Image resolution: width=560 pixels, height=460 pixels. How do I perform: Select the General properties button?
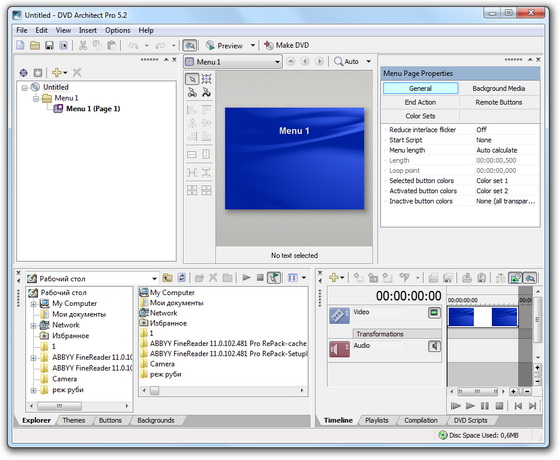[420, 89]
